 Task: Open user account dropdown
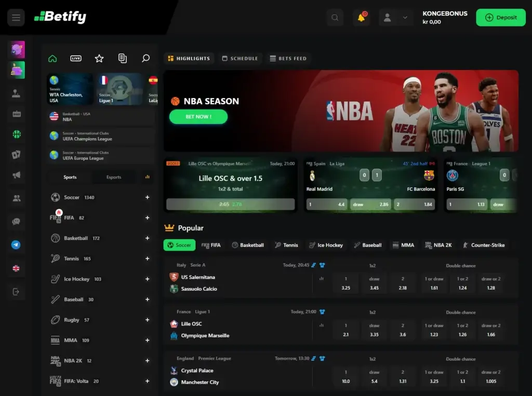(x=395, y=18)
